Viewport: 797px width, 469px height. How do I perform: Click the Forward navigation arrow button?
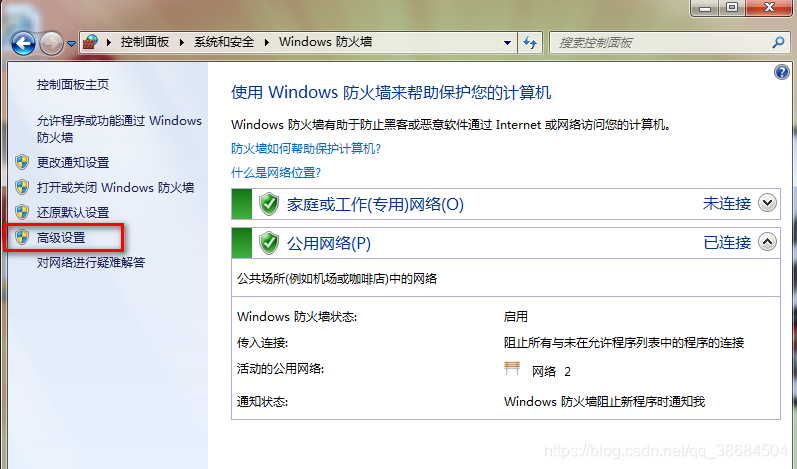pos(51,43)
